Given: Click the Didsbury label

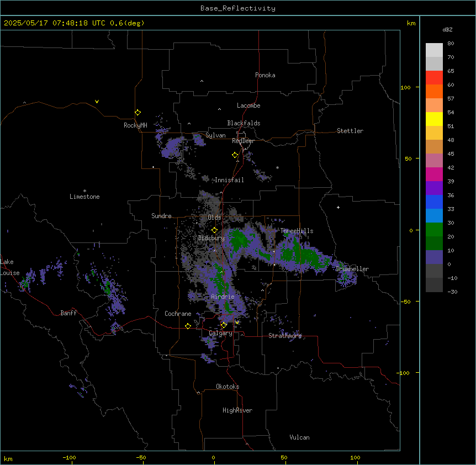Looking at the screenshot, I should pyautogui.click(x=211, y=238).
